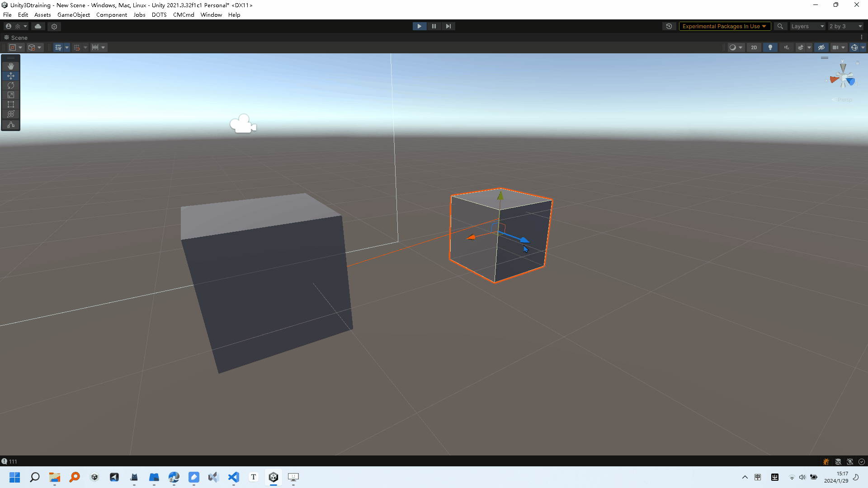Open Visual Studio Code from taskbar
This screenshot has width=868, height=488.
[233, 477]
